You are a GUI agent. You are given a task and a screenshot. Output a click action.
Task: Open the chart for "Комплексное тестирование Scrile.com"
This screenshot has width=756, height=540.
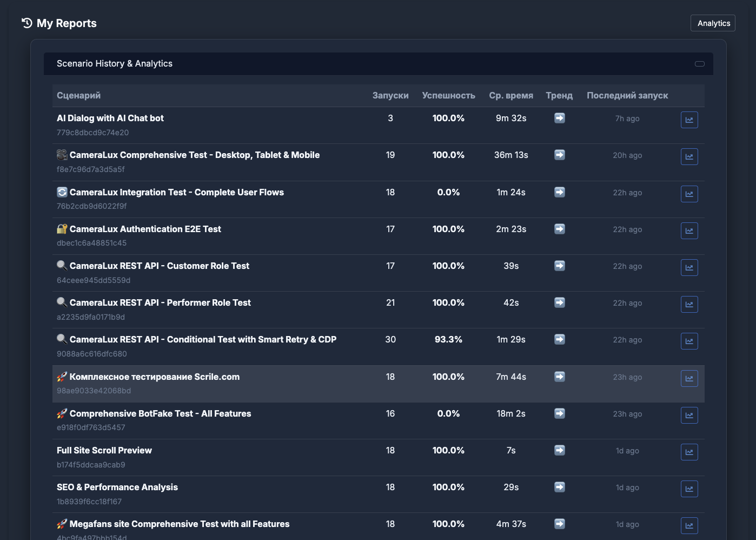click(689, 378)
